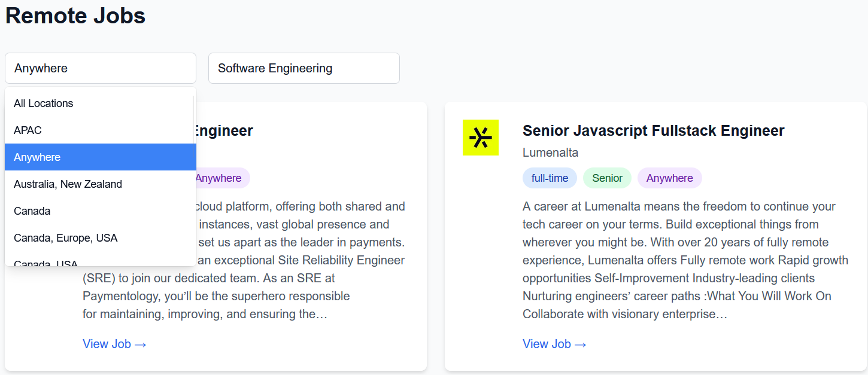Click the Anywhere tag on Lumenalta job

tap(669, 178)
